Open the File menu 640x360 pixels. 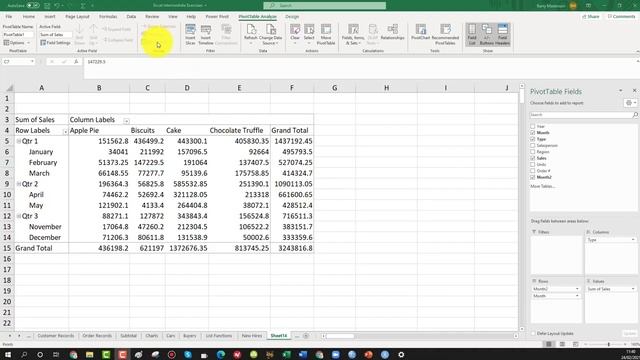pyautogui.click(x=9, y=17)
